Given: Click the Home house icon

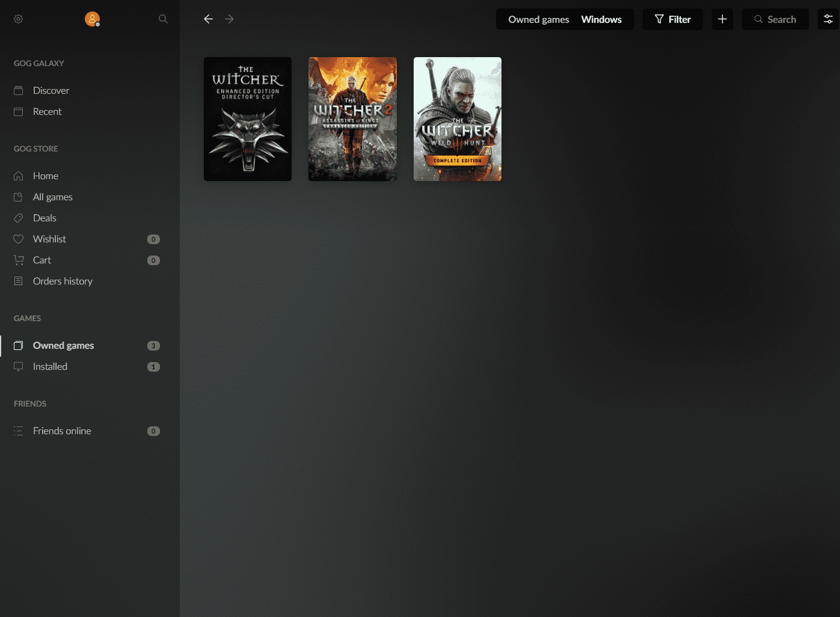Looking at the screenshot, I should tap(19, 176).
